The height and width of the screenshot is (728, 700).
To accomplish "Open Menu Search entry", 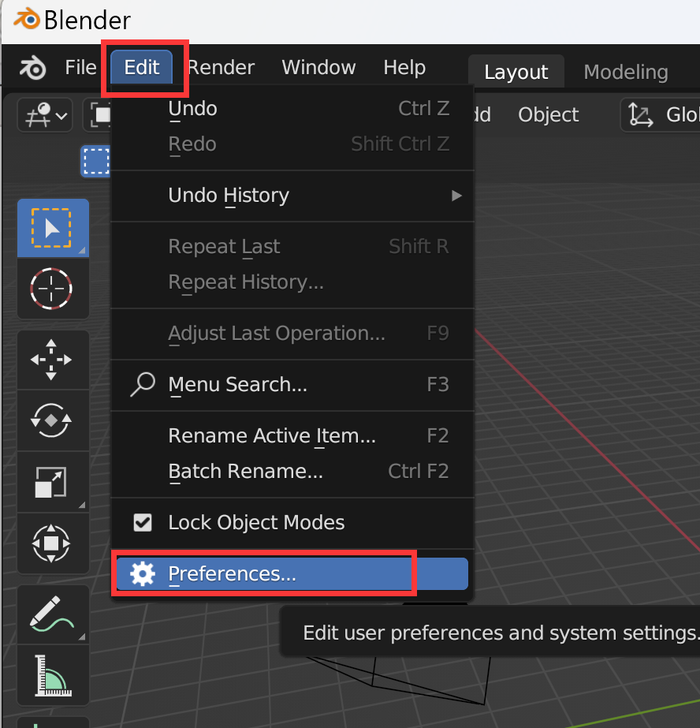I will pyautogui.click(x=237, y=385).
